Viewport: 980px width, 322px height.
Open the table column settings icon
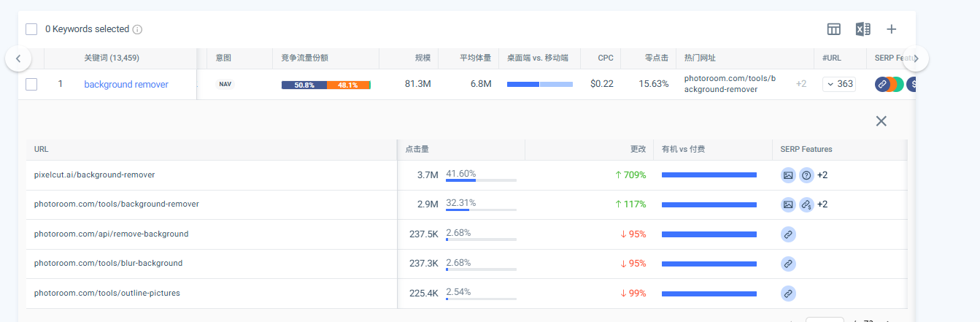pos(834,29)
